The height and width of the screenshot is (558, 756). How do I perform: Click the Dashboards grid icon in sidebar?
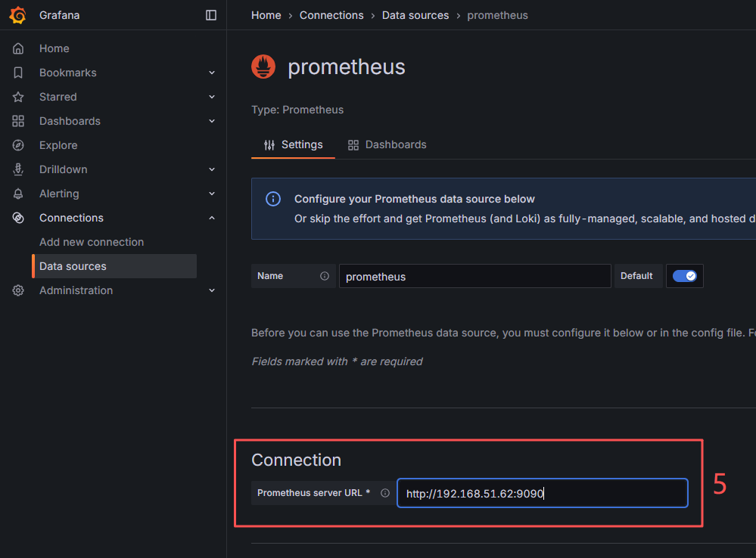(x=18, y=121)
